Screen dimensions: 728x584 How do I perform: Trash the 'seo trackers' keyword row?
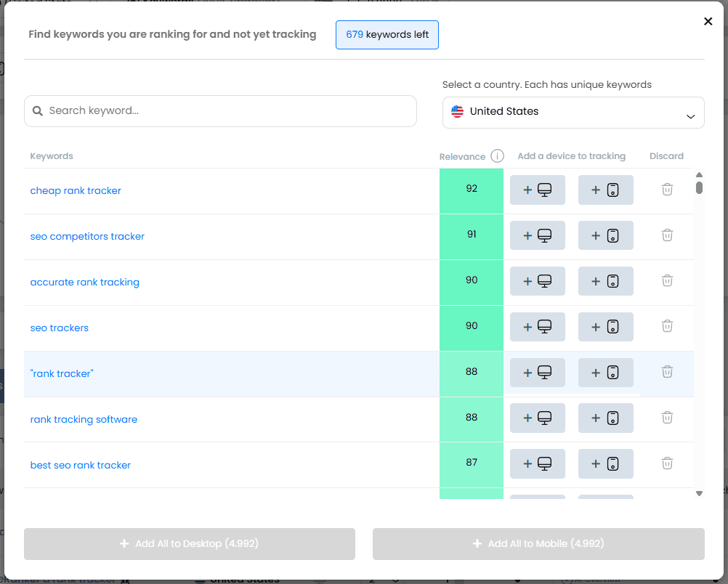(667, 326)
